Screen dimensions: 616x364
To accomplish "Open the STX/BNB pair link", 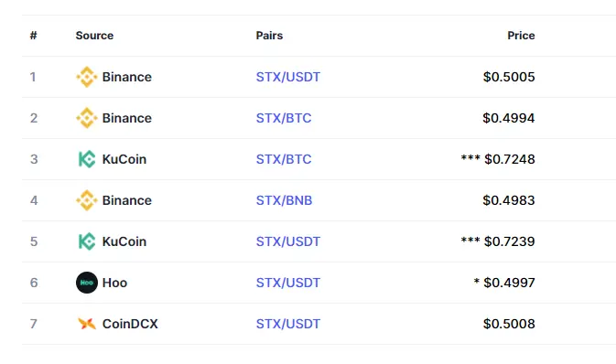I will (284, 200).
